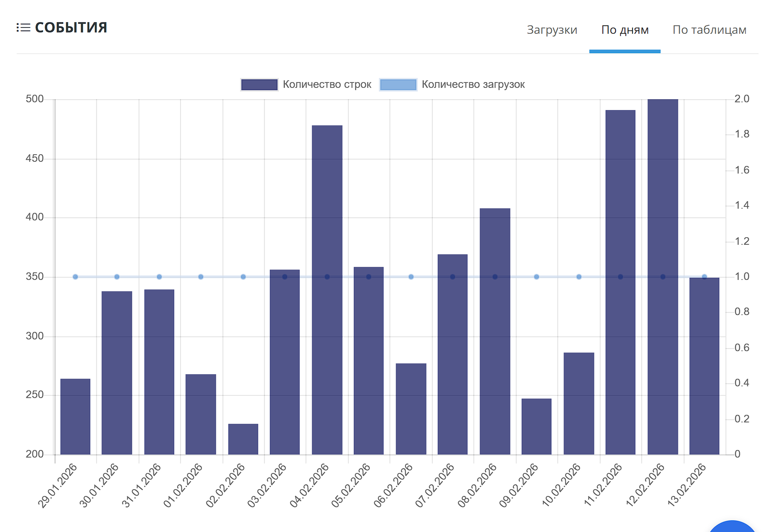Viewport: 773px width, 532px height.
Task: Click the dark Количество строк legend swatch
Action: click(x=259, y=85)
